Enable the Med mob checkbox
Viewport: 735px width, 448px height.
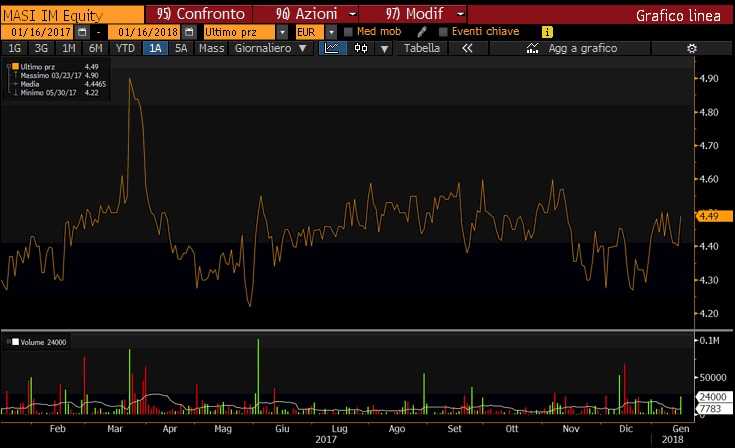click(x=348, y=32)
